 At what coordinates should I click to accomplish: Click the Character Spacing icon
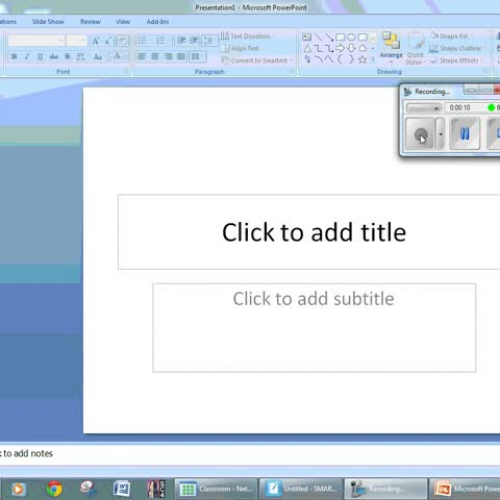[81, 57]
